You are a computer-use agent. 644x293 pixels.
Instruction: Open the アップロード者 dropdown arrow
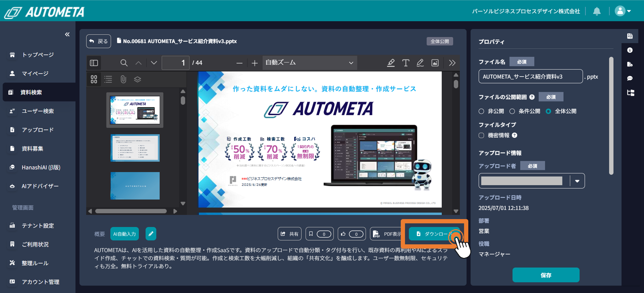click(x=577, y=181)
